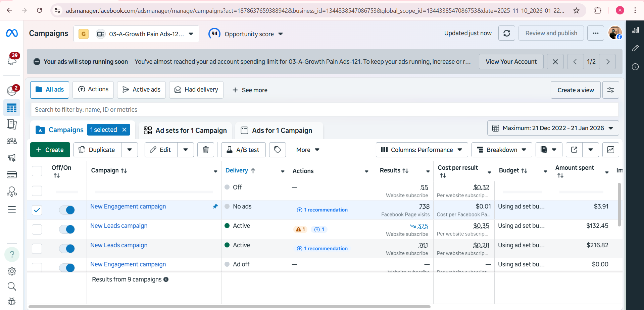Click the View Your Account button
The width and height of the screenshot is (644, 310).
click(x=511, y=62)
